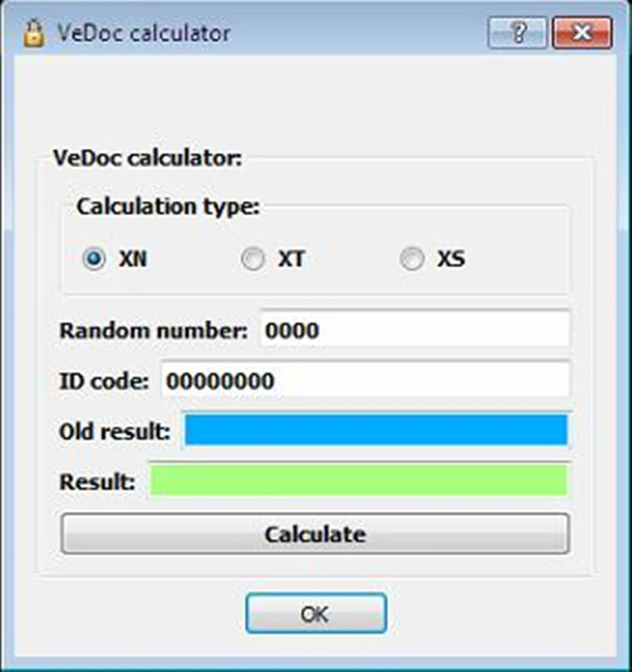
Task: Click inside the Random number field
Action: (414, 329)
